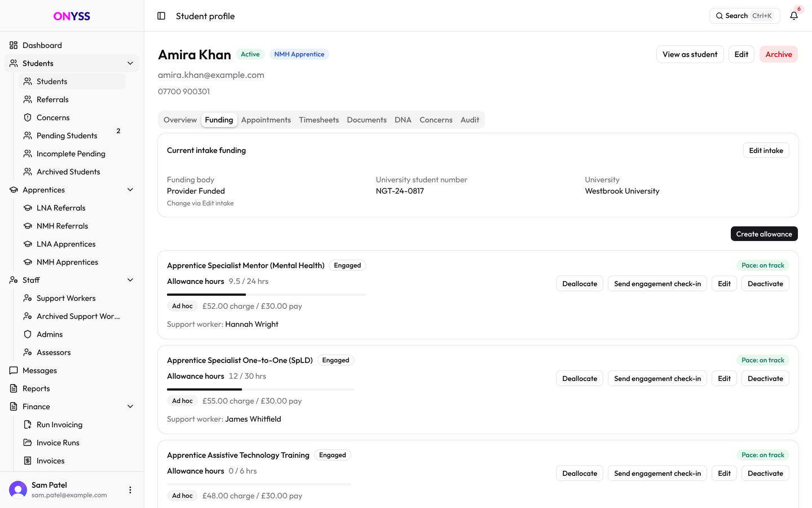This screenshot has width=812, height=508.
Task: Click the Referrals icon in sidebar
Action: pyautogui.click(x=28, y=99)
